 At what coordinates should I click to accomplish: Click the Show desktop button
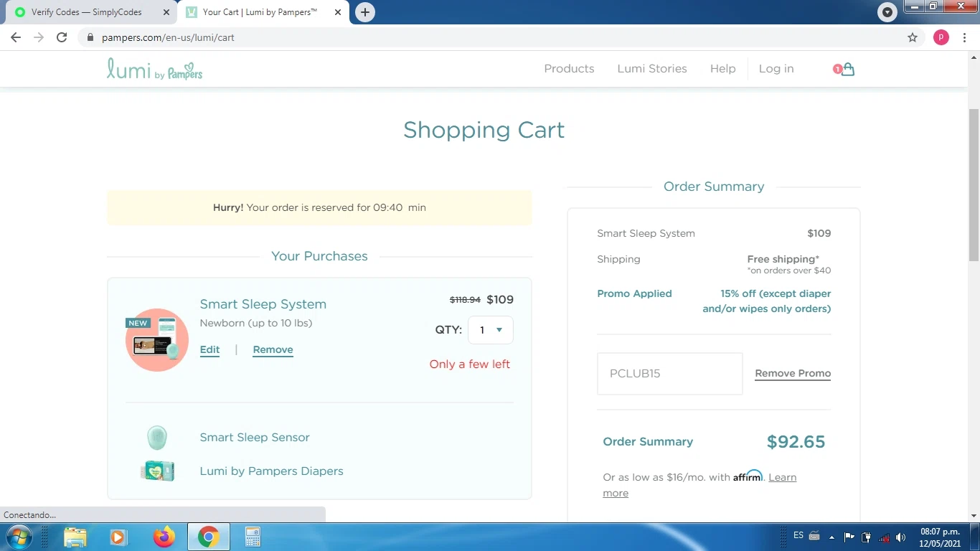(975, 537)
